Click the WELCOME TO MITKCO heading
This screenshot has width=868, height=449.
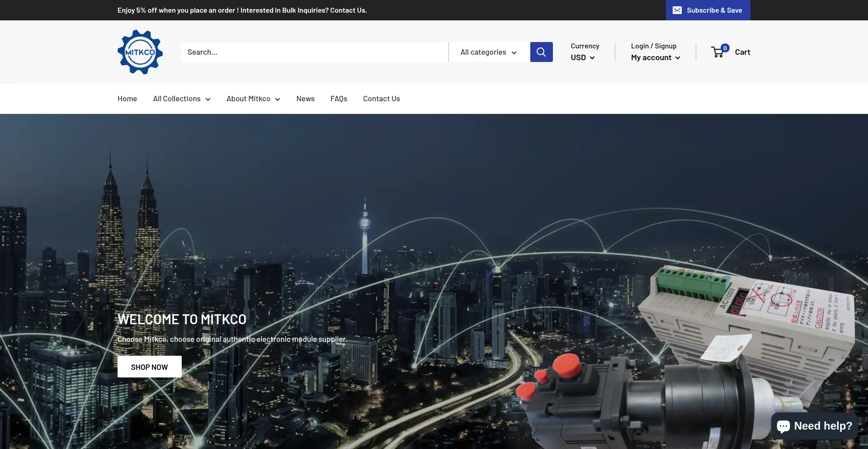click(x=182, y=319)
